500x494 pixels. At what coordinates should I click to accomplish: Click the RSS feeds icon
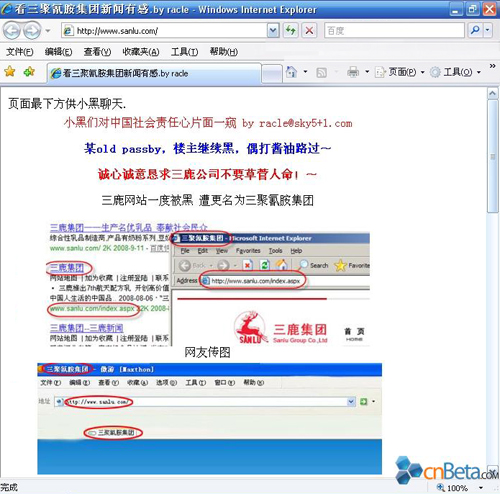pos(321,72)
